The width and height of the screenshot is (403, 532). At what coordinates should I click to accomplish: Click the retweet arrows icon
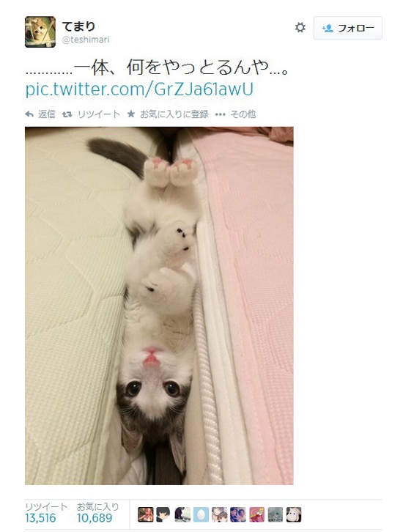67,114
